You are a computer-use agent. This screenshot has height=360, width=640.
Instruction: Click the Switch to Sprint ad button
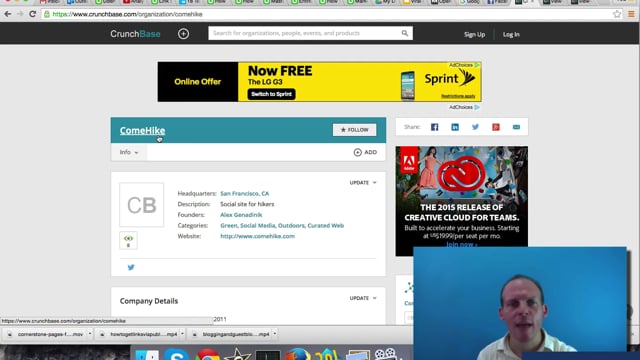coord(271,94)
